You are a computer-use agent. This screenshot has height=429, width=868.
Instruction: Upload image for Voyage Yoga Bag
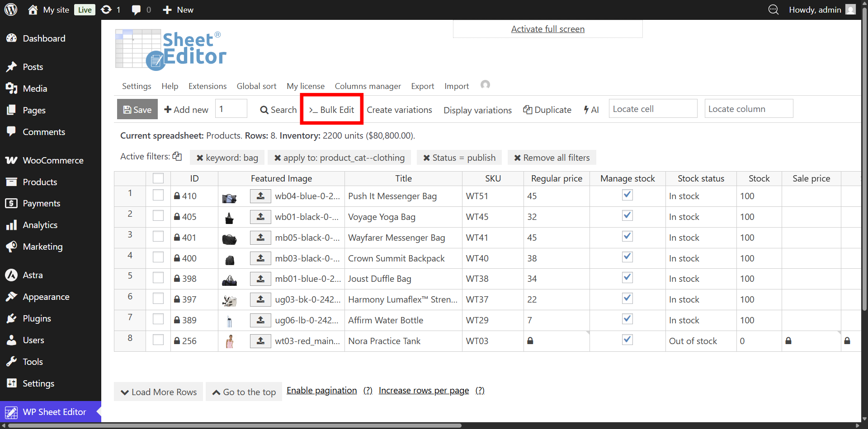260,217
